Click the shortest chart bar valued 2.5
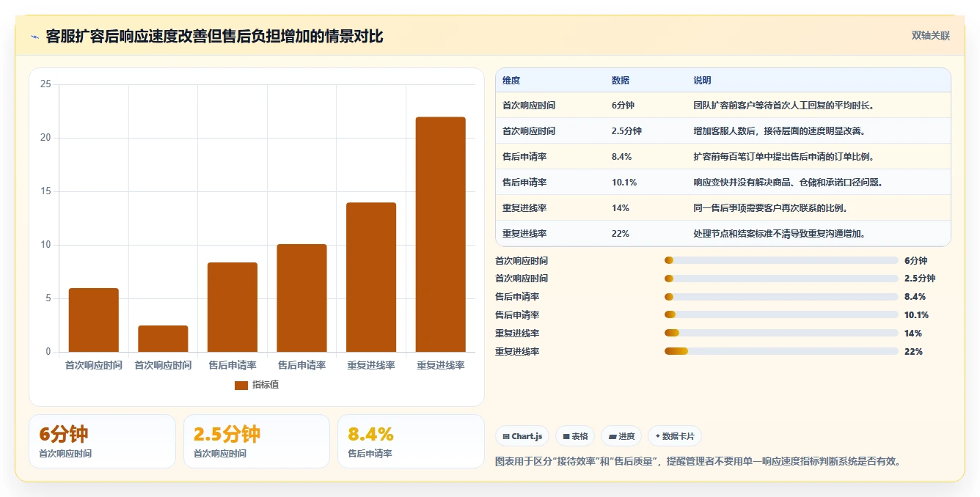The height and width of the screenshot is (497, 980). pos(163,339)
